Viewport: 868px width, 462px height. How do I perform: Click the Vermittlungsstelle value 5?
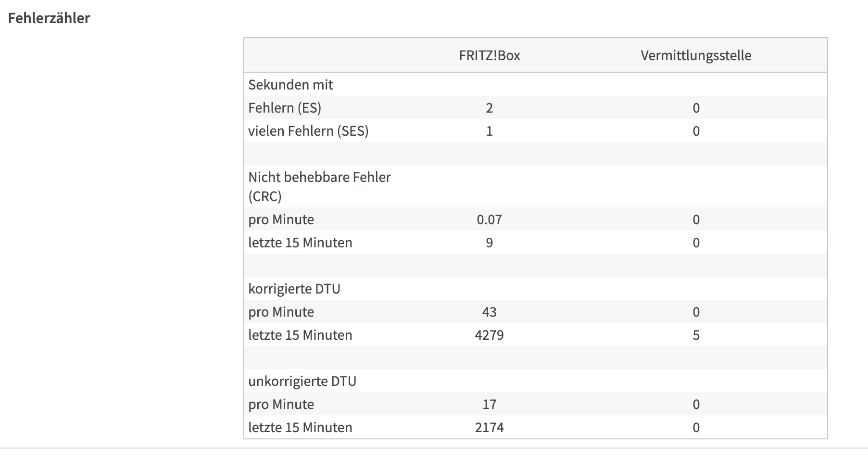pos(696,335)
